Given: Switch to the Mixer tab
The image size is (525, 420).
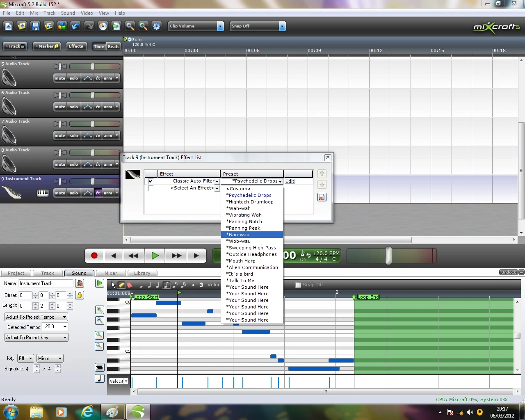Looking at the screenshot, I should pyautogui.click(x=111, y=273).
